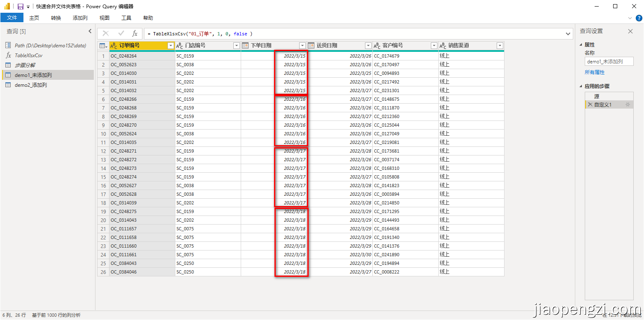Expand the collapsed ribbon chevron
This screenshot has width=644, height=320.
[x=630, y=18]
